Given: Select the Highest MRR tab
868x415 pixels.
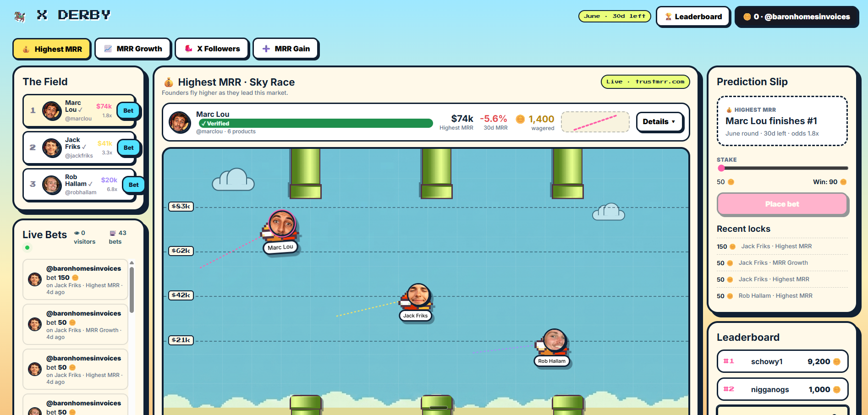Looking at the screenshot, I should (52, 49).
